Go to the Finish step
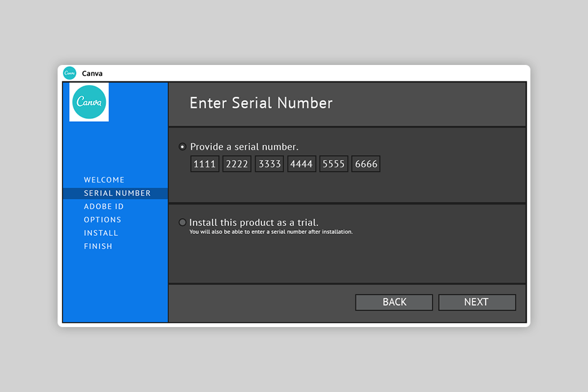 pyautogui.click(x=98, y=246)
